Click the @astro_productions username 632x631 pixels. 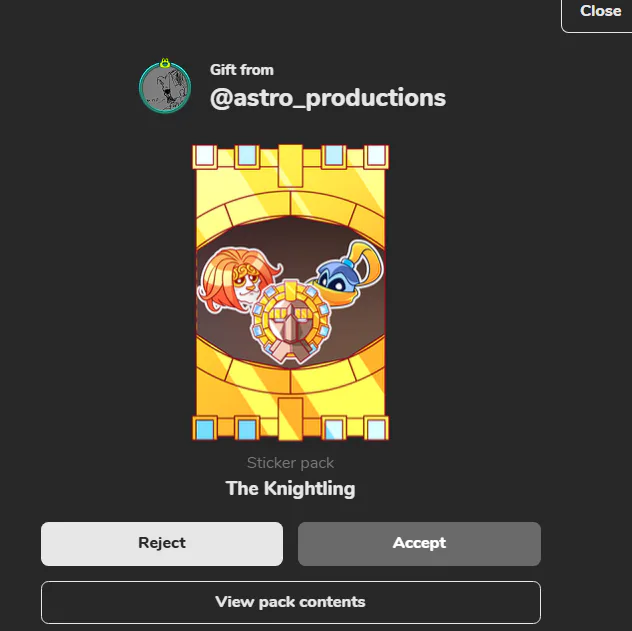[328, 98]
